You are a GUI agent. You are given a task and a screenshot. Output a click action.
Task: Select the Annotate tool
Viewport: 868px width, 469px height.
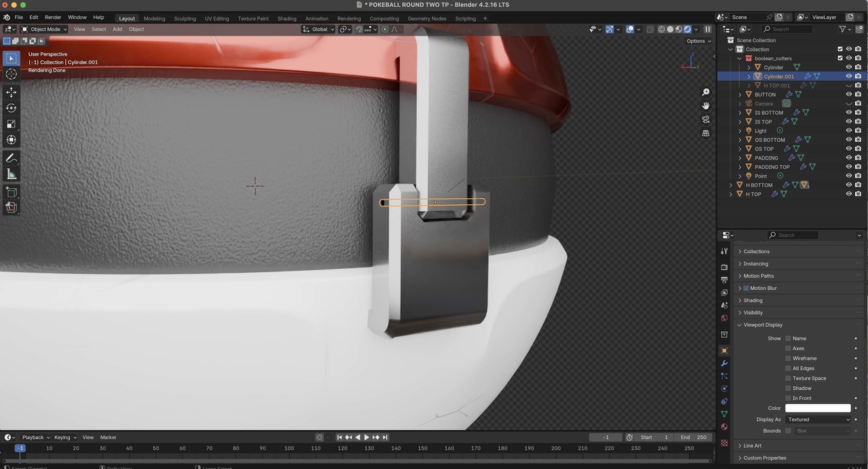click(12, 158)
